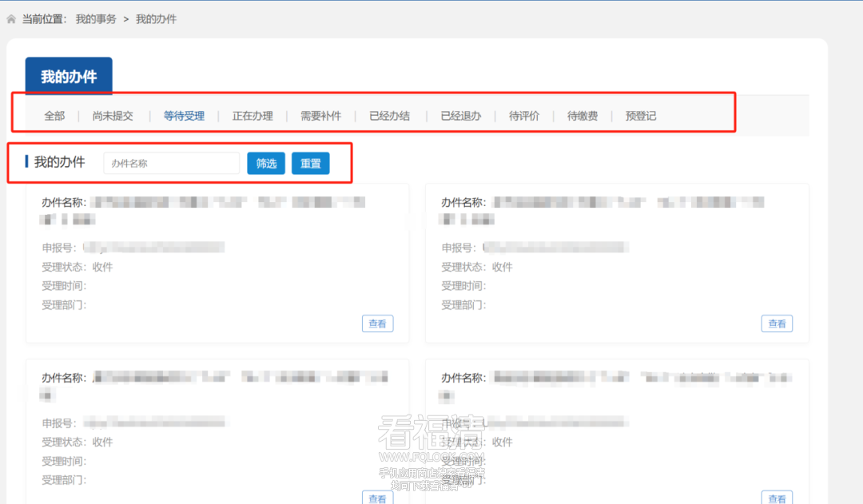Open the 待评价 tab
This screenshot has height=504, width=863.
[524, 116]
